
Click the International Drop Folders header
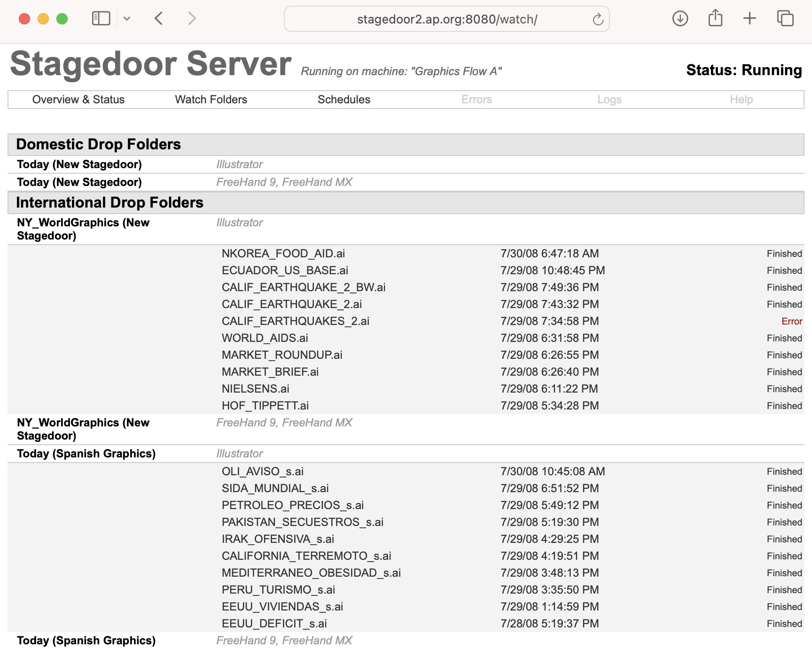pos(406,202)
